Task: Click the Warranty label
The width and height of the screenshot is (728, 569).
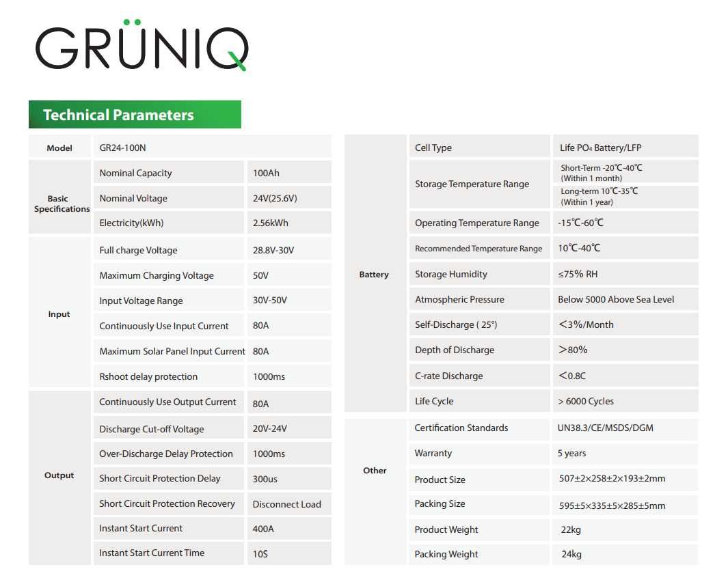Action: (433, 453)
